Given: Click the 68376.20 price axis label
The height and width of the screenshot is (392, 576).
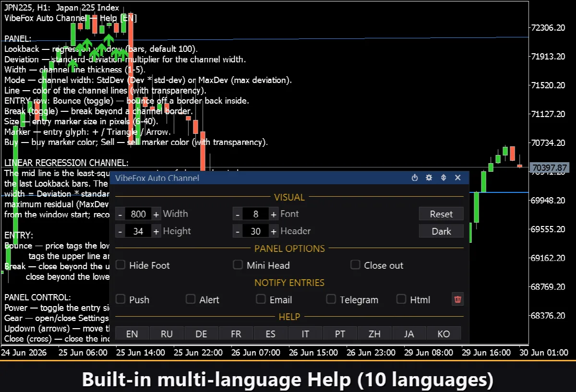Looking at the screenshot, I should [549, 316].
